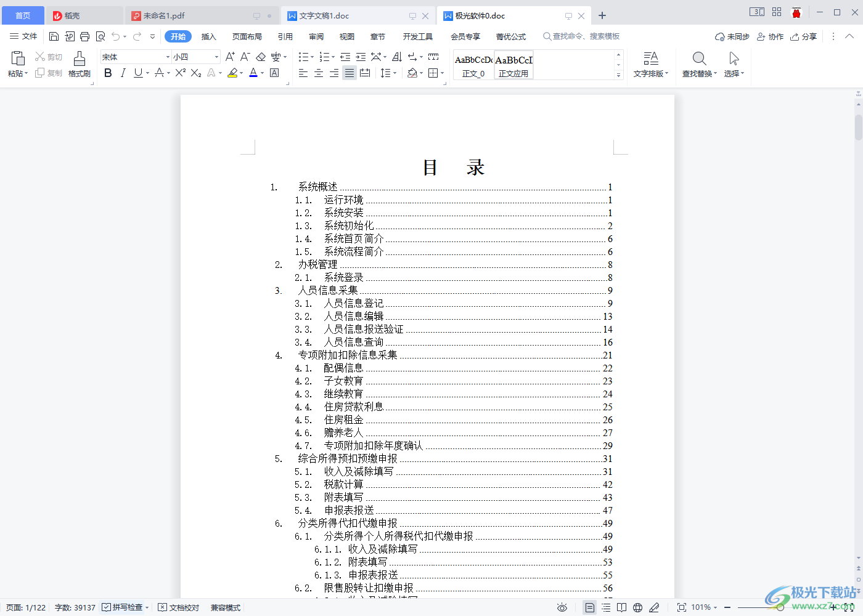Click the 分享 share button
Viewport: 863px width, 616px height.
pyautogui.click(x=803, y=36)
